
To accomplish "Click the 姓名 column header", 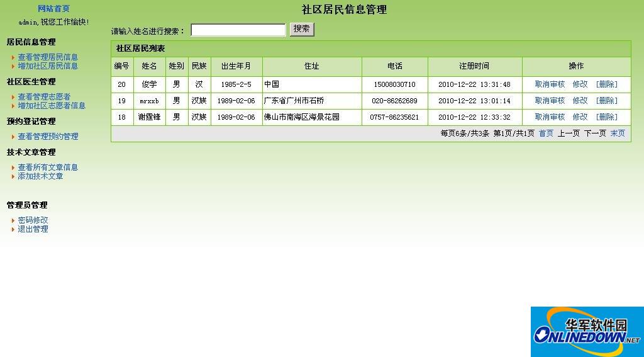I will [150, 66].
